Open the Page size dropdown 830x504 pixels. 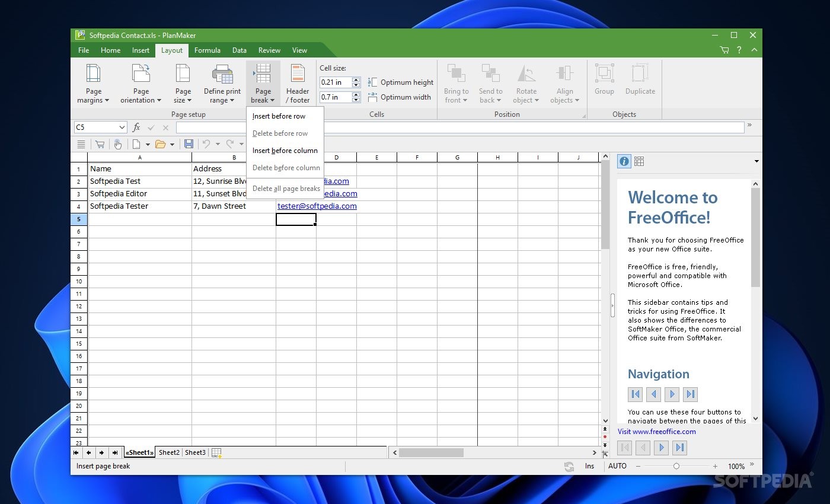pyautogui.click(x=183, y=84)
